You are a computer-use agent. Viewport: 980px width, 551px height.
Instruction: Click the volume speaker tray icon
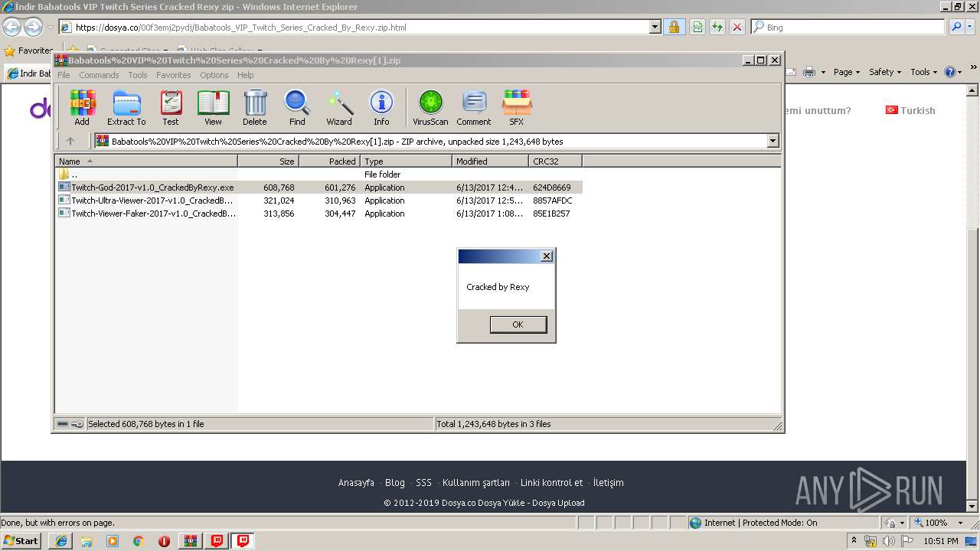[x=888, y=542]
